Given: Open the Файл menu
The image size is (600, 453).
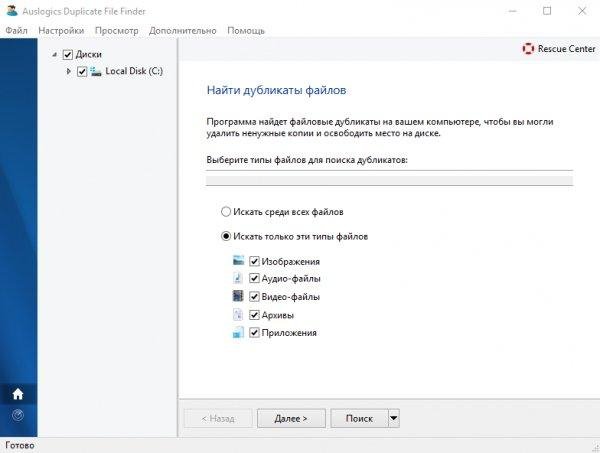Looking at the screenshot, I should pos(16,31).
